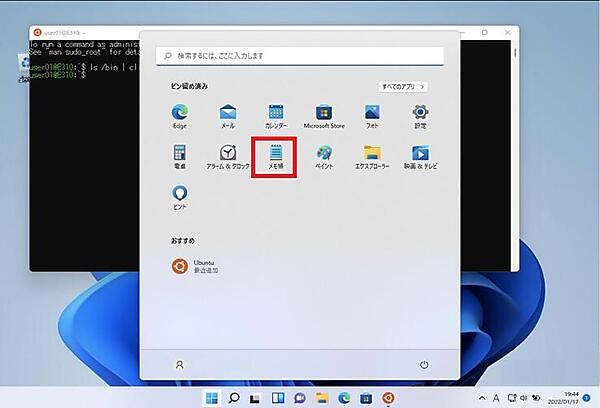Open File Explorer on taskbar

point(322,398)
